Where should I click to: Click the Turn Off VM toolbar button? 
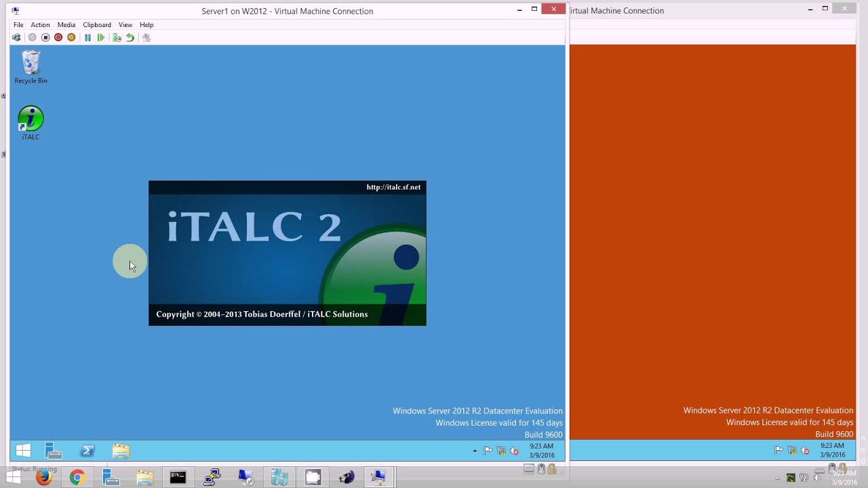tap(45, 38)
